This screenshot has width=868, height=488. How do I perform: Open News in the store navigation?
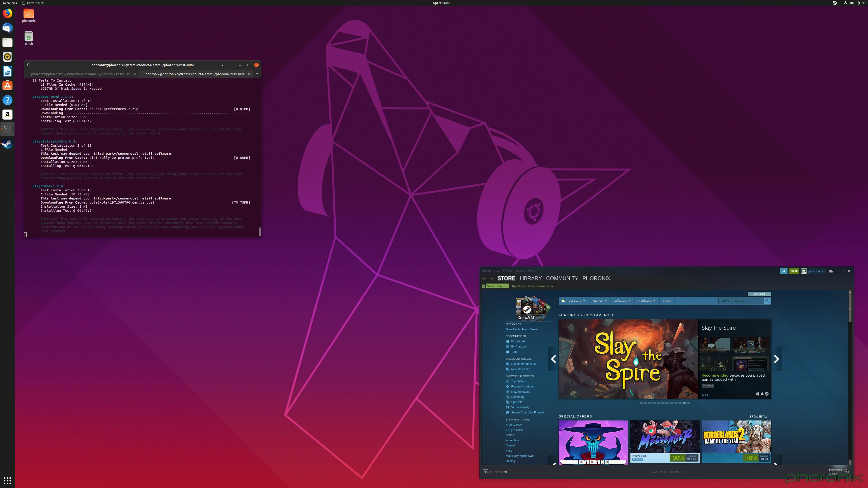click(667, 301)
